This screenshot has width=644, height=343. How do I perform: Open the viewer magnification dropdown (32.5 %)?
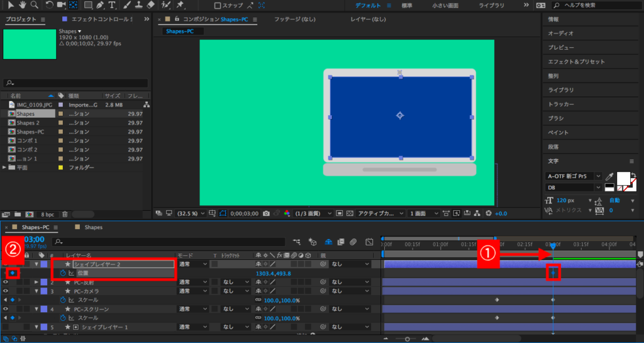coord(191,213)
